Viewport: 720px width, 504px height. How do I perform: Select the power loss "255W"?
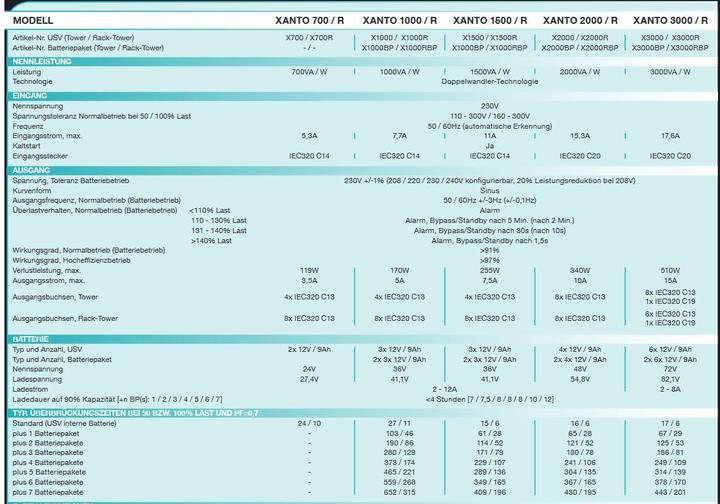click(489, 270)
